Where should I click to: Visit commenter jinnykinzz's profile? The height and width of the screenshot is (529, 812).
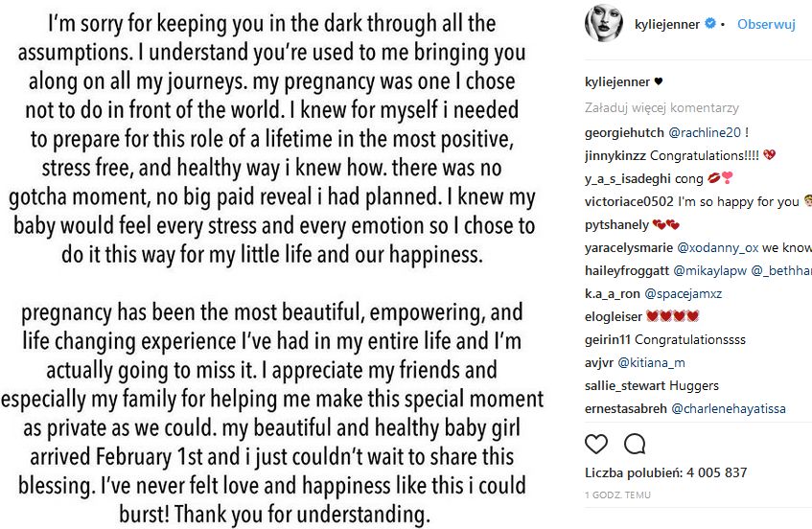pos(615,155)
